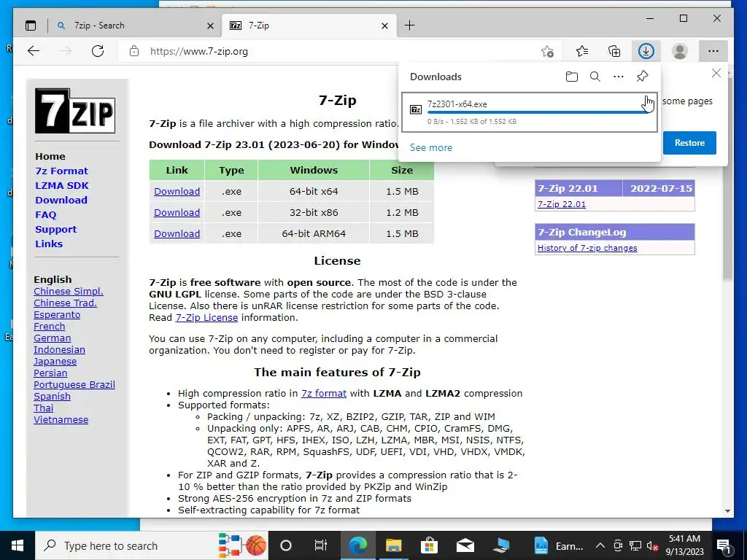The width and height of the screenshot is (747, 560).
Task: Go back with the browser back arrow
Action: click(34, 51)
